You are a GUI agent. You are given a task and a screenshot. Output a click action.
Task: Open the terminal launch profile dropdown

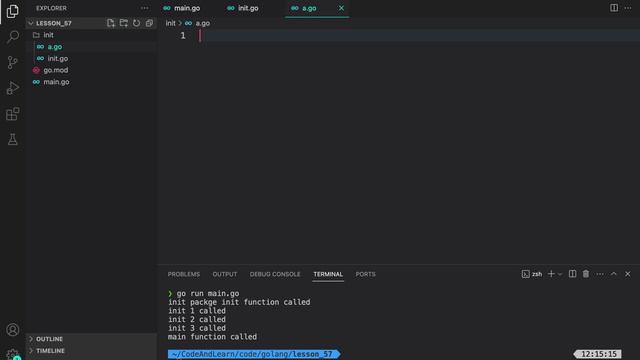pos(560,274)
